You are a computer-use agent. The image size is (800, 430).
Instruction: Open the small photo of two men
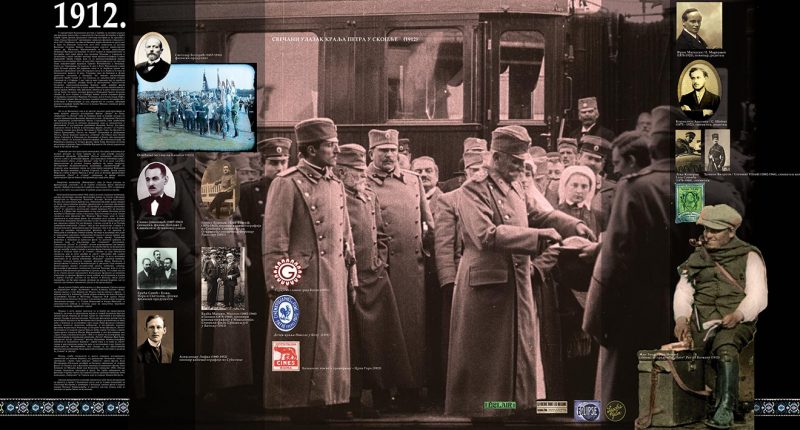pos(156,268)
